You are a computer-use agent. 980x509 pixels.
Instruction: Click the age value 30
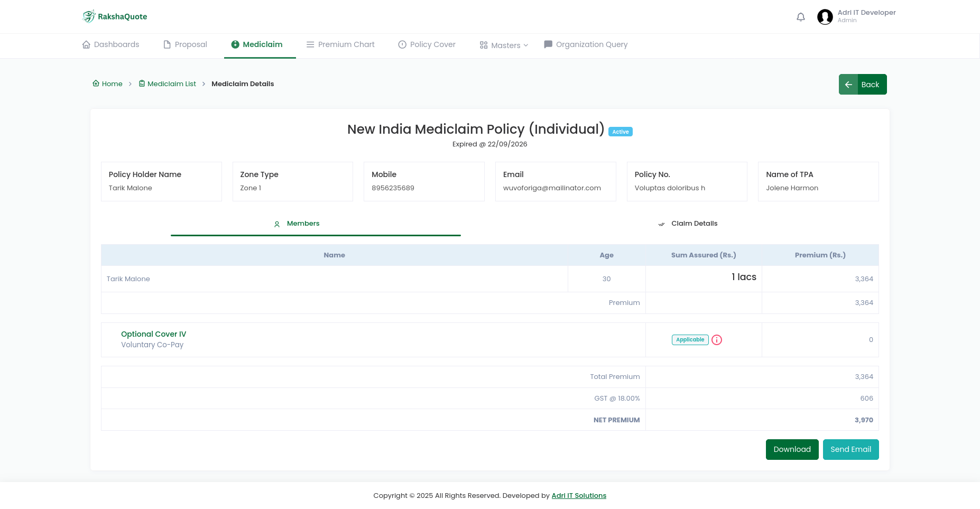[606, 279]
